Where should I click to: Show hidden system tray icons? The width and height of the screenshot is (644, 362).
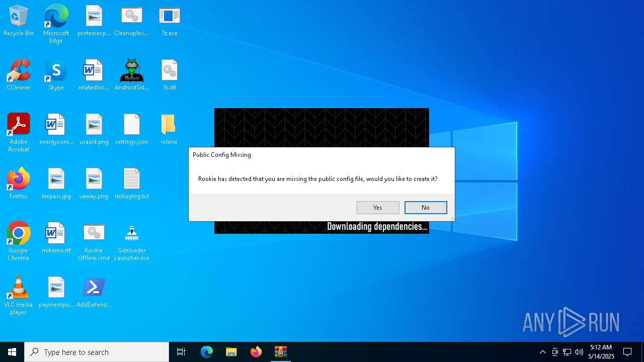(542, 352)
